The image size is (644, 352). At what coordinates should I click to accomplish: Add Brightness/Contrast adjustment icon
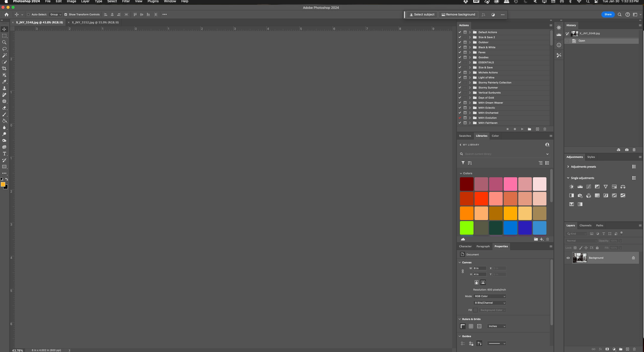(x=571, y=187)
